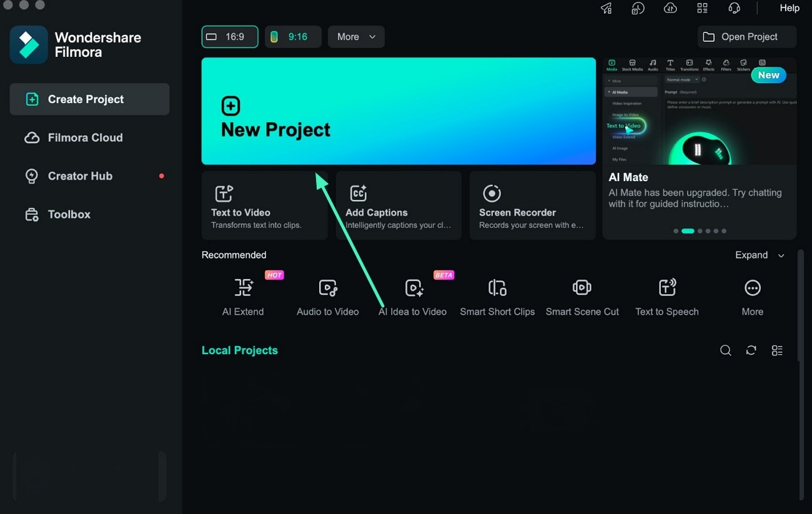Screen dimensions: 812x514
Task: Refresh the local projects list
Action: coord(751,350)
